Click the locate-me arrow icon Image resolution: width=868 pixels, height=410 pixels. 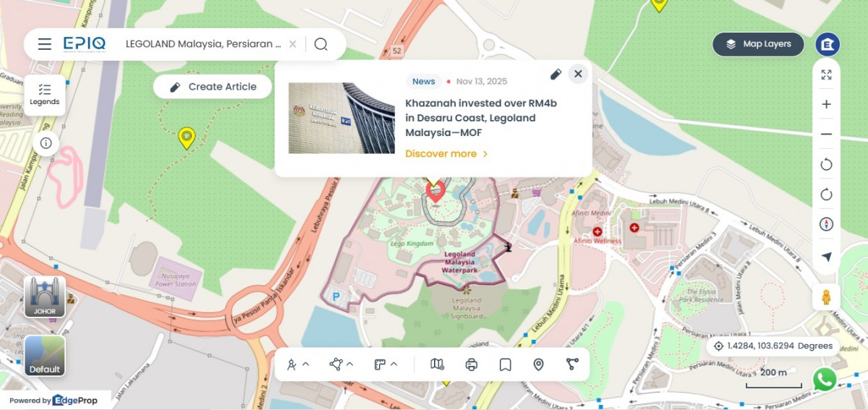pyautogui.click(x=826, y=257)
